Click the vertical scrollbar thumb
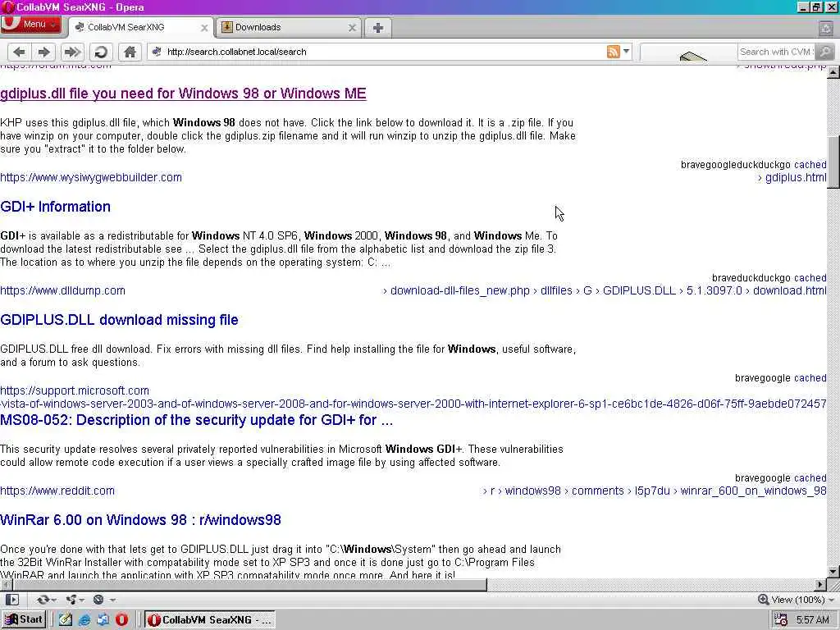 (x=833, y=162)
